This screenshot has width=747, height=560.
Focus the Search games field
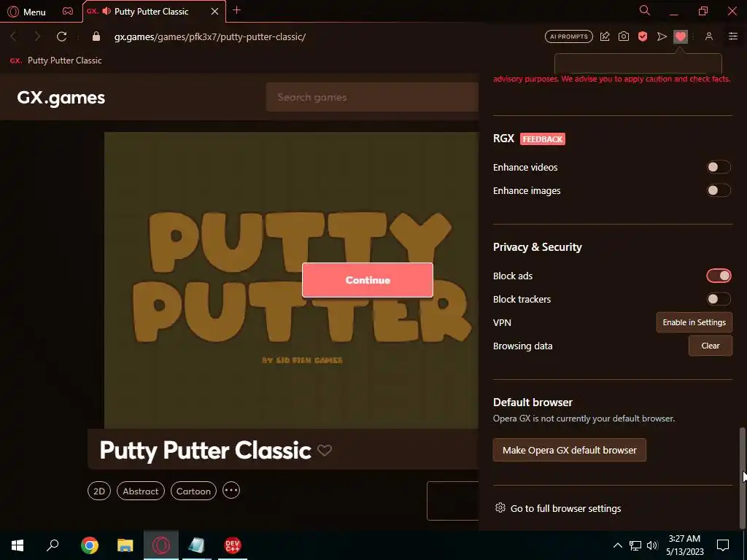372,97
